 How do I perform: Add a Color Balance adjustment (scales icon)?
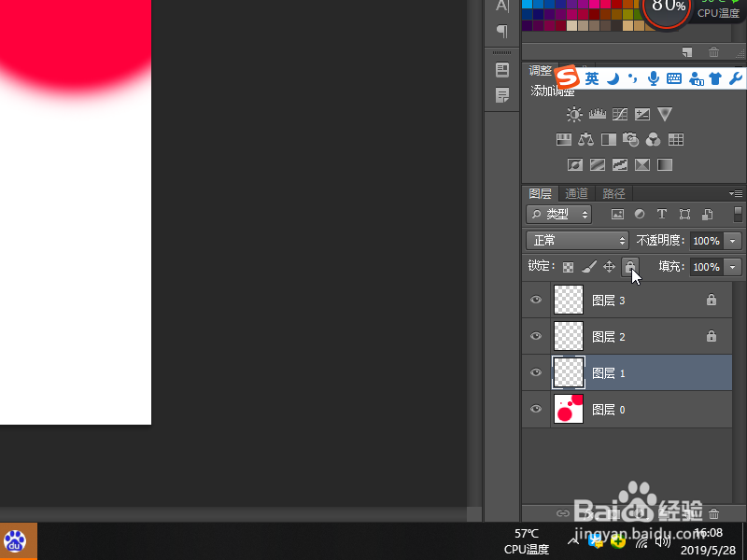tap(586, 139)
